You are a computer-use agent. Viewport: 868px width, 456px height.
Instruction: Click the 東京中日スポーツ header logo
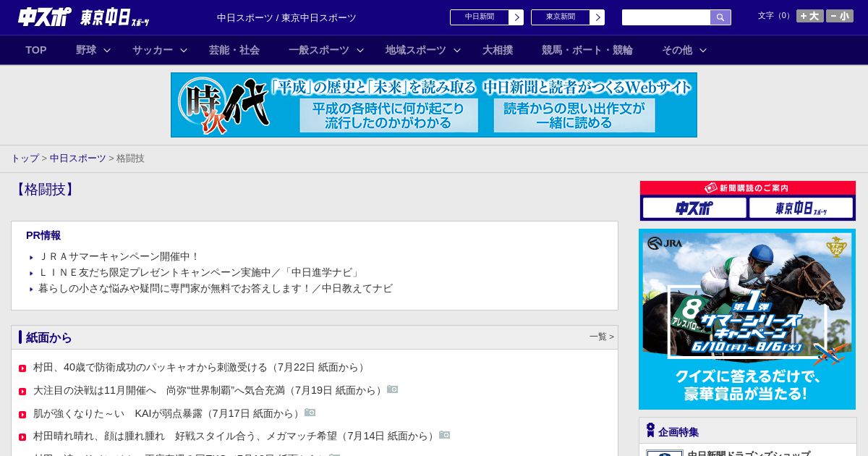click(x=115, y=18)
